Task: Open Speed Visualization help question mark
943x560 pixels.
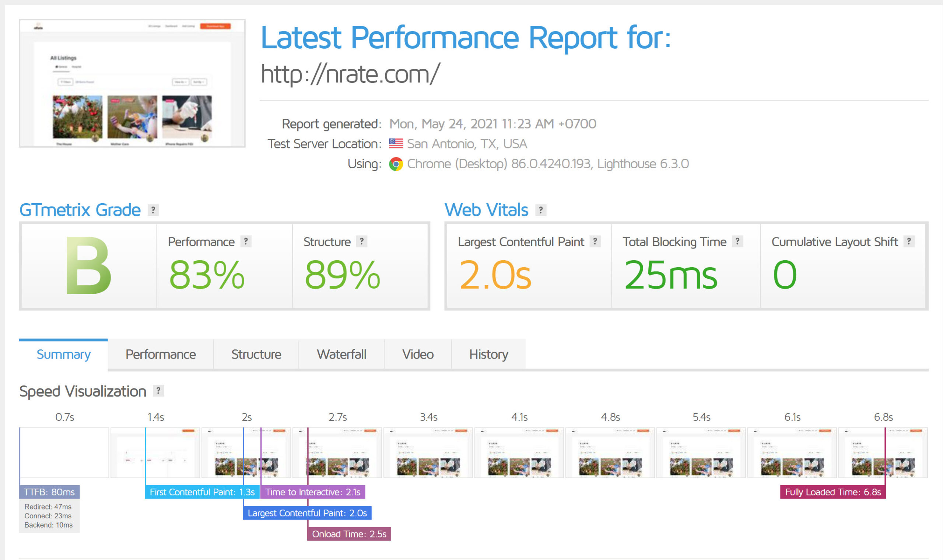Action: [158, 391]
